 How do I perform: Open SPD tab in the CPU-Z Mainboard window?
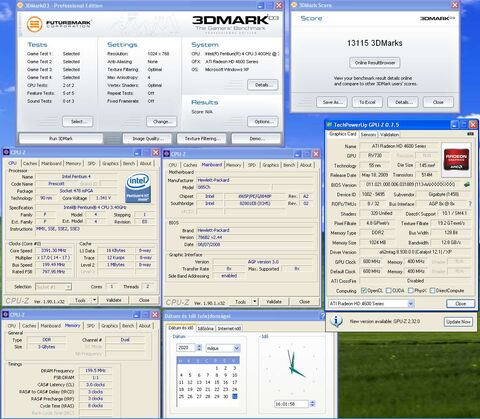(x=252, y=165)
